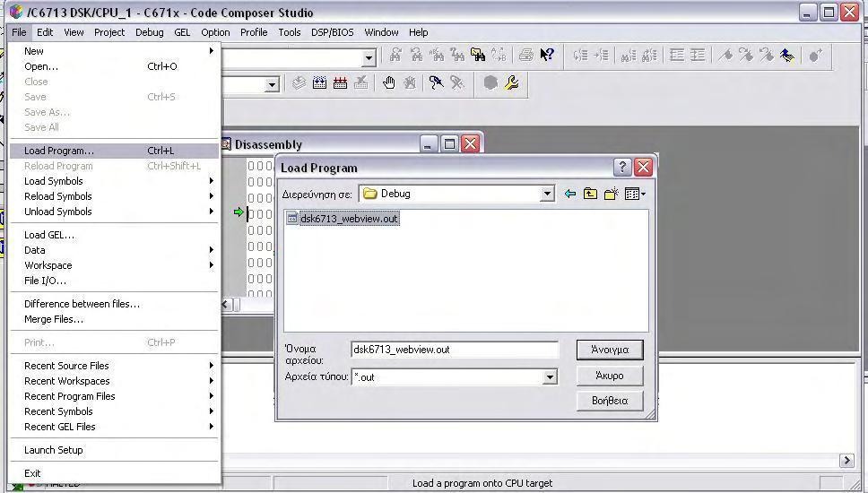
Task: Open the DSP/BIOS menu
Action: click(x=332, y=32)
